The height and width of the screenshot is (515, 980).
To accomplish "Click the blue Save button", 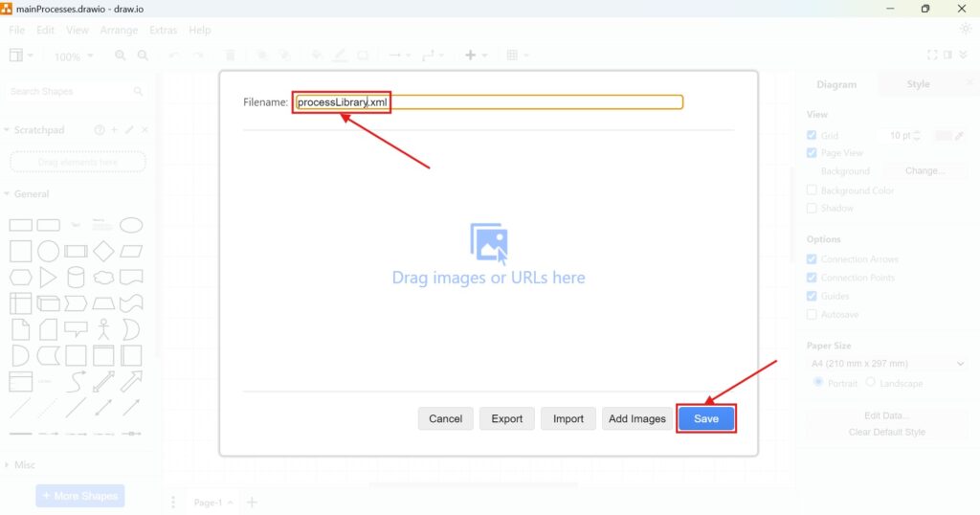I will 706,419.
